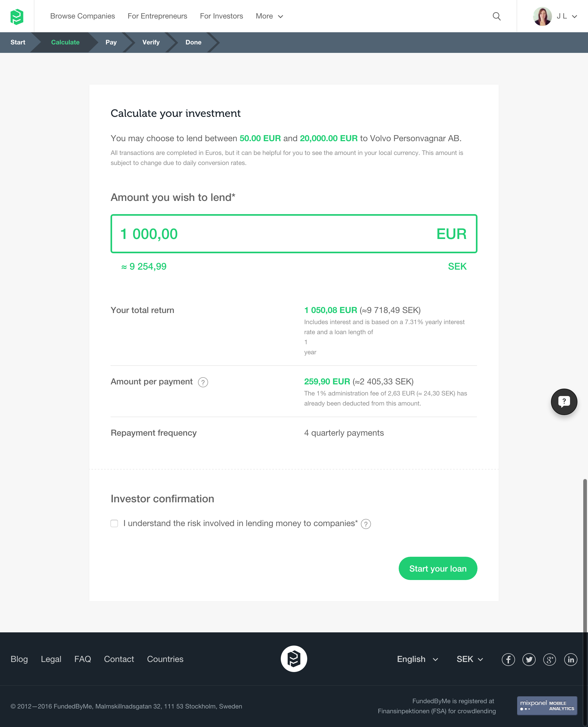
Task: Open the FAQ footer link
Action: (83, 659)
